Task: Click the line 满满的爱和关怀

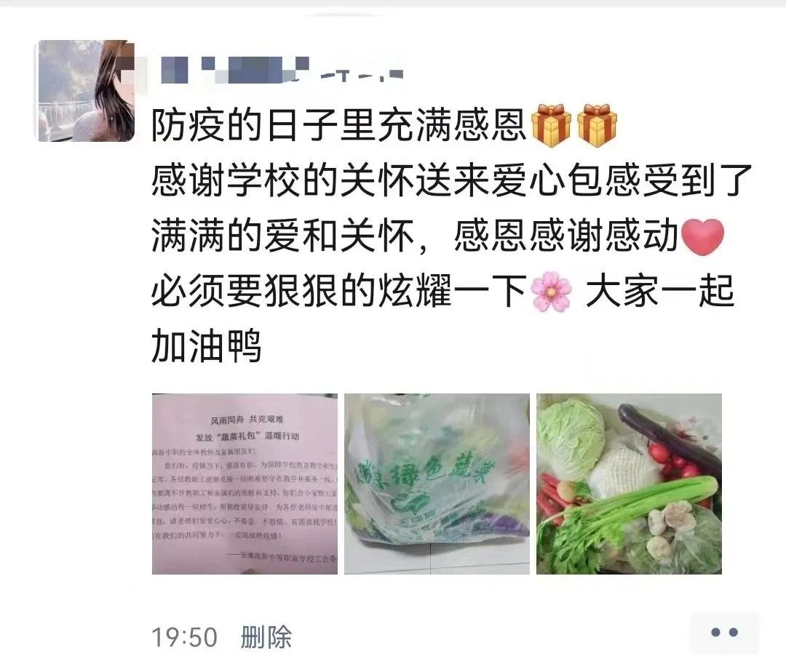Action: coord(283,236)
